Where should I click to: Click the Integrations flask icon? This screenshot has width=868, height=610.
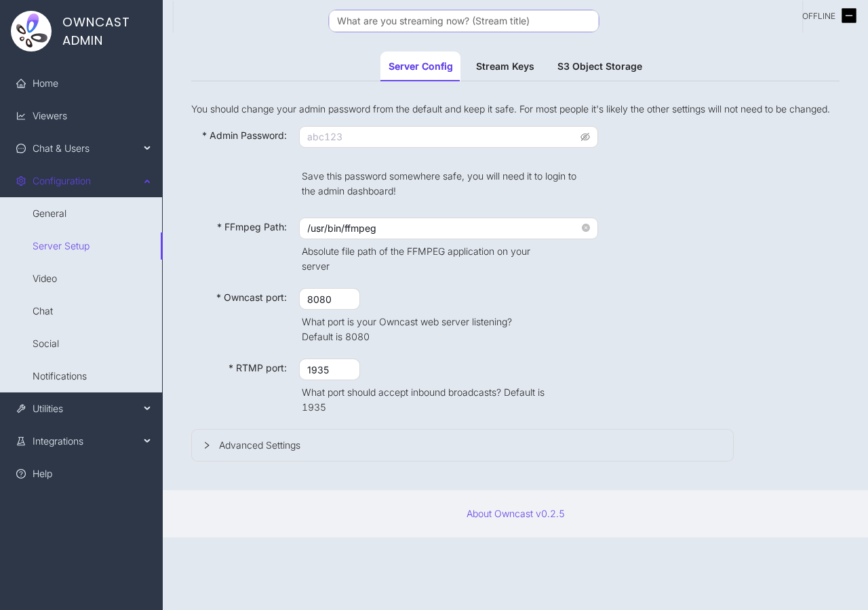(x=21, y=441)
